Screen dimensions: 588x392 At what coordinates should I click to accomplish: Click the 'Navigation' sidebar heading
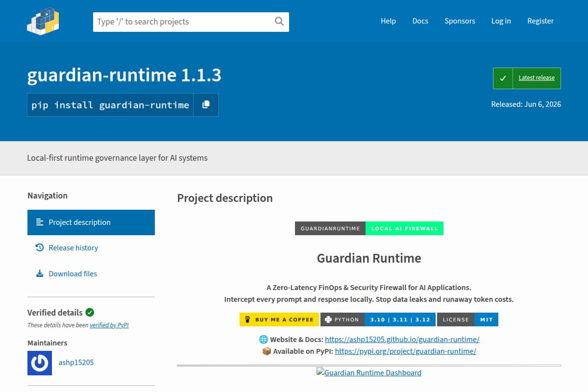tap(48, 196)
